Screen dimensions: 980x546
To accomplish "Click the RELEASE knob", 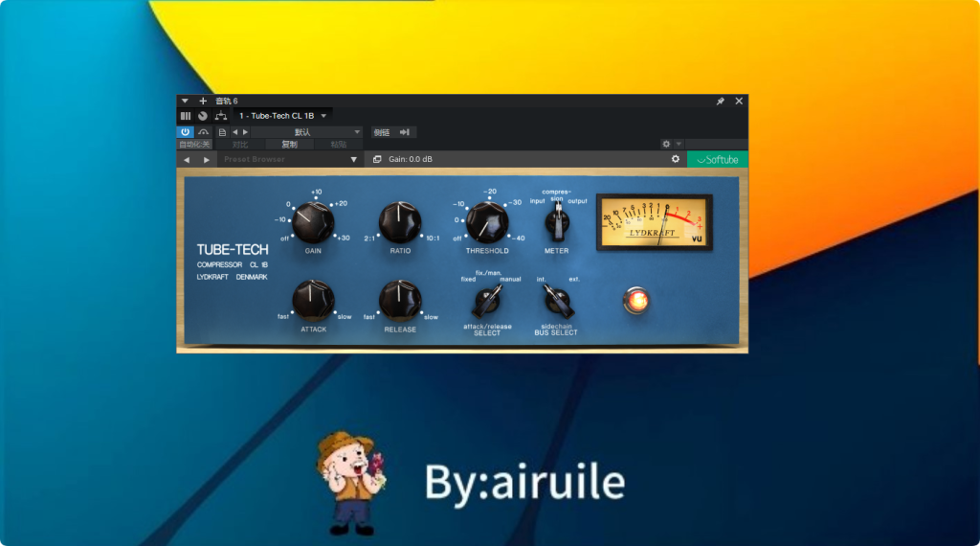I will (x=400, y=300).
